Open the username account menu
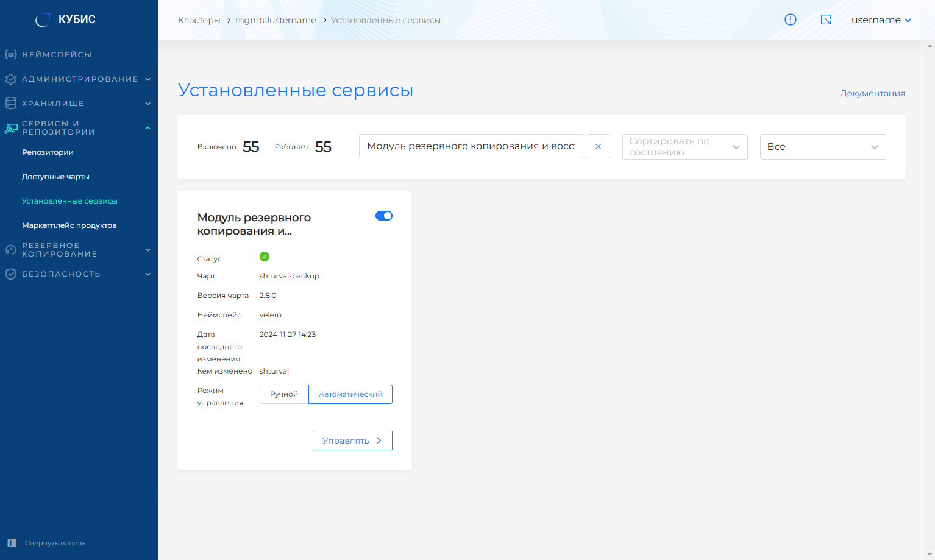935x560 pixels. pyautogui.click(x=881, y=20)
